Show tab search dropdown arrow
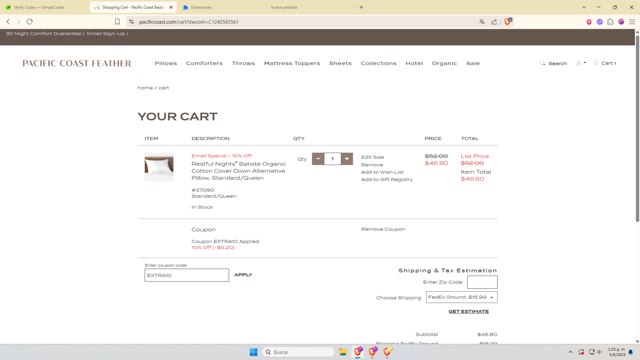This screenshot has height=360, width=640. 584,7
